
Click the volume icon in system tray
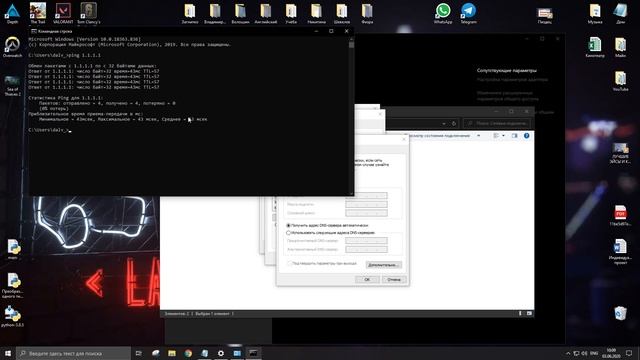click(x=584, y=353)
